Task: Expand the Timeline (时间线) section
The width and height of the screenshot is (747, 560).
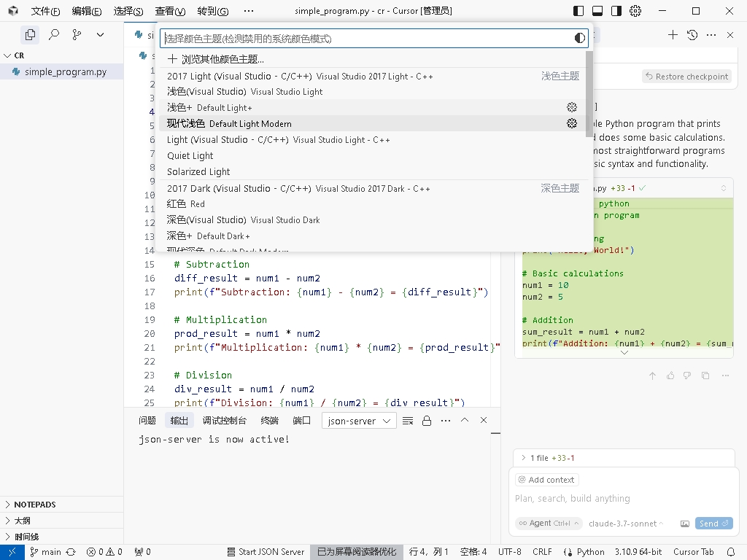Action: click(62, 537)
